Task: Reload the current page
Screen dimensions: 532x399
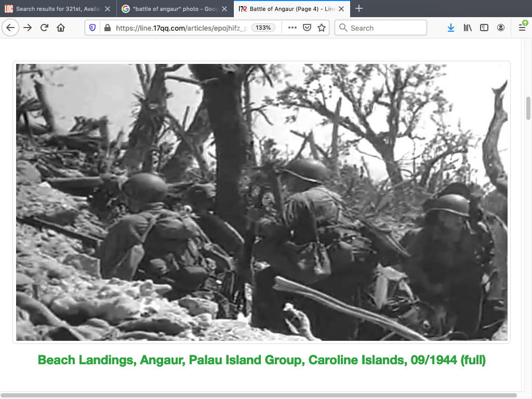Action: pyautogui.click(x=44, y=28)
